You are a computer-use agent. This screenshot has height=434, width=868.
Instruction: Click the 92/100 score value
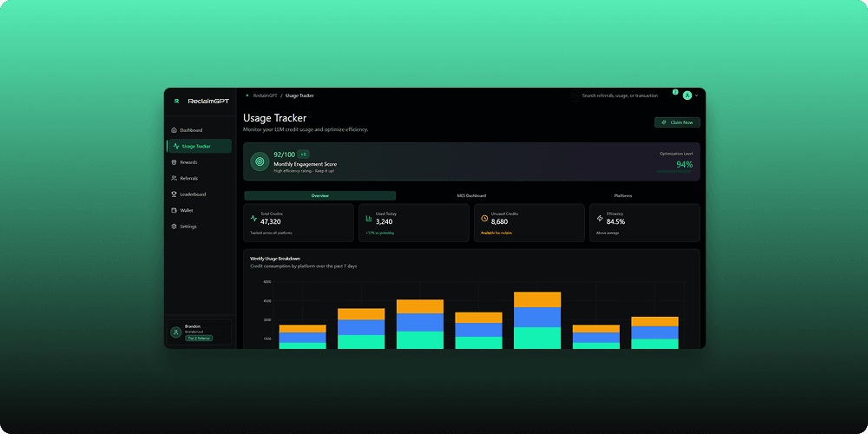tap(285, 155)
